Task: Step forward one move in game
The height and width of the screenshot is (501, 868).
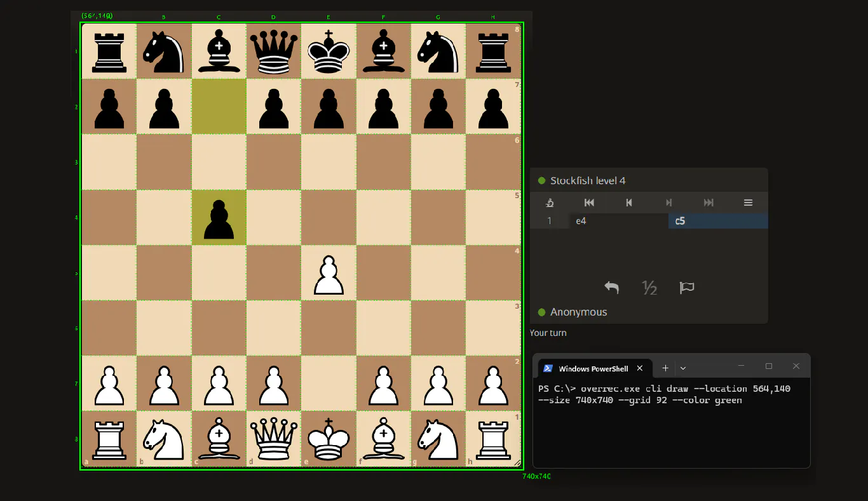Action: pyautogui.click(x=668, y=203)
